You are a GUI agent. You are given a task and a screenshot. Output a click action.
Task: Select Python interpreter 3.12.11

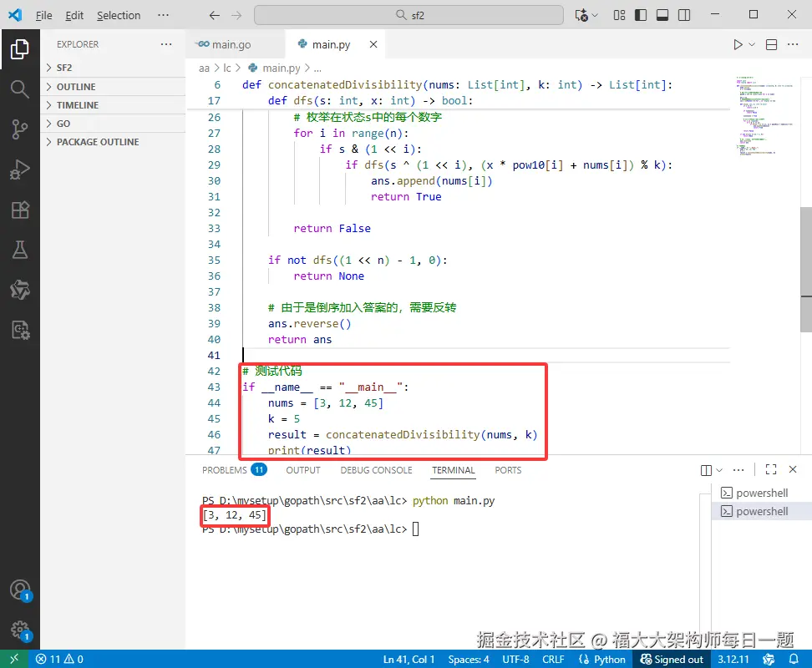coord(733,659)
